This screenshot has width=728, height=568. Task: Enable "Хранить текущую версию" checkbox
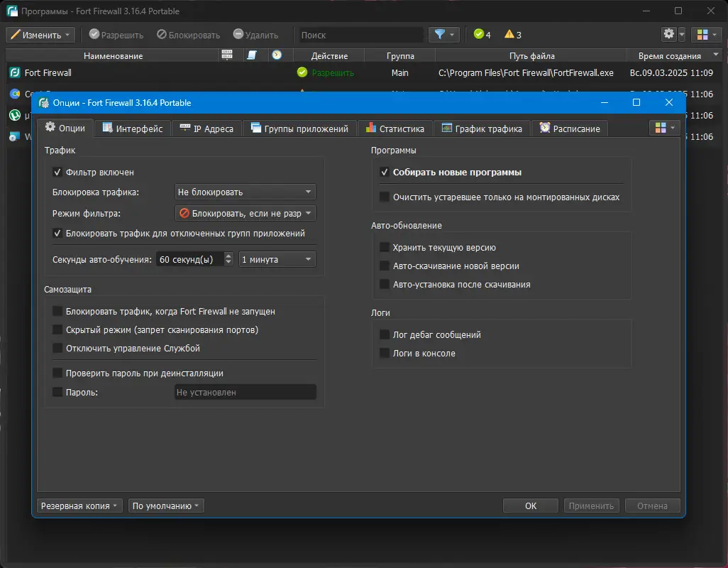click(385, 247)
